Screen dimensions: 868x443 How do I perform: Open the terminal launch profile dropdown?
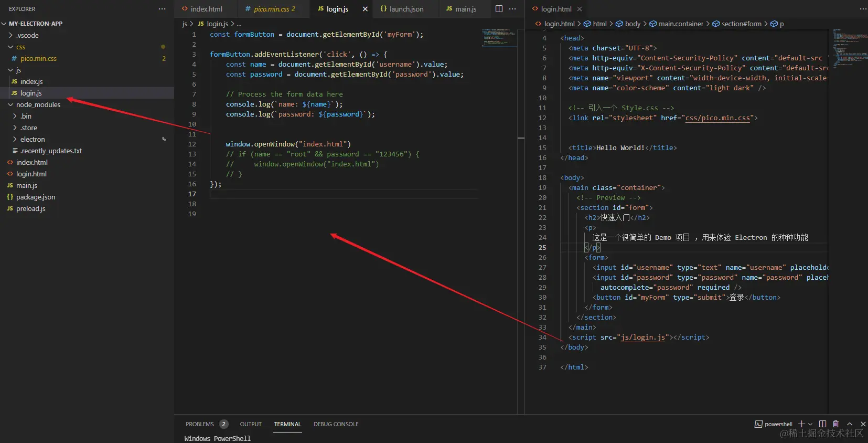[810, 424]
